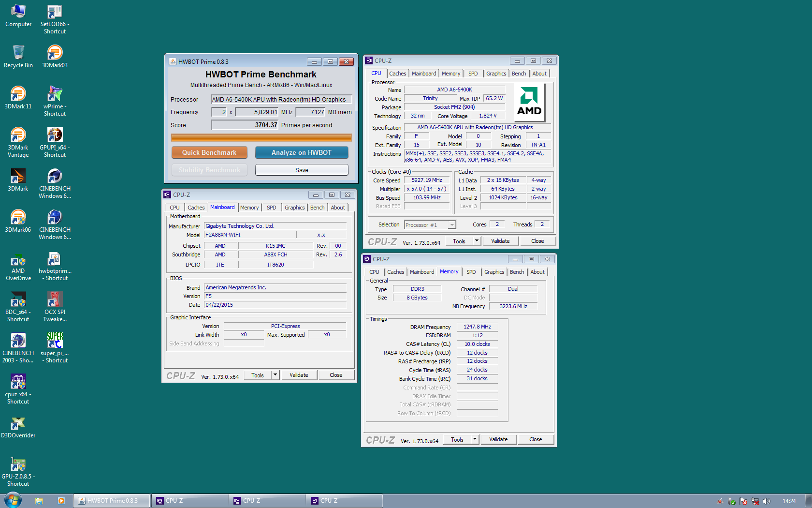The image size is (812, 508).
Task: Open Graphics tab in Mainboard CPU-Z window
Action: (295, 208)
